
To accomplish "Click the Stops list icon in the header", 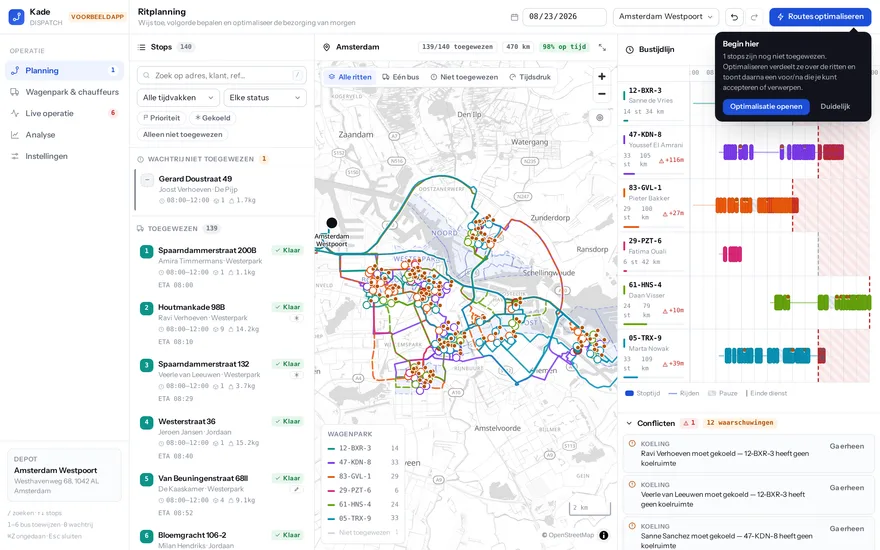I will coord(141,47).
